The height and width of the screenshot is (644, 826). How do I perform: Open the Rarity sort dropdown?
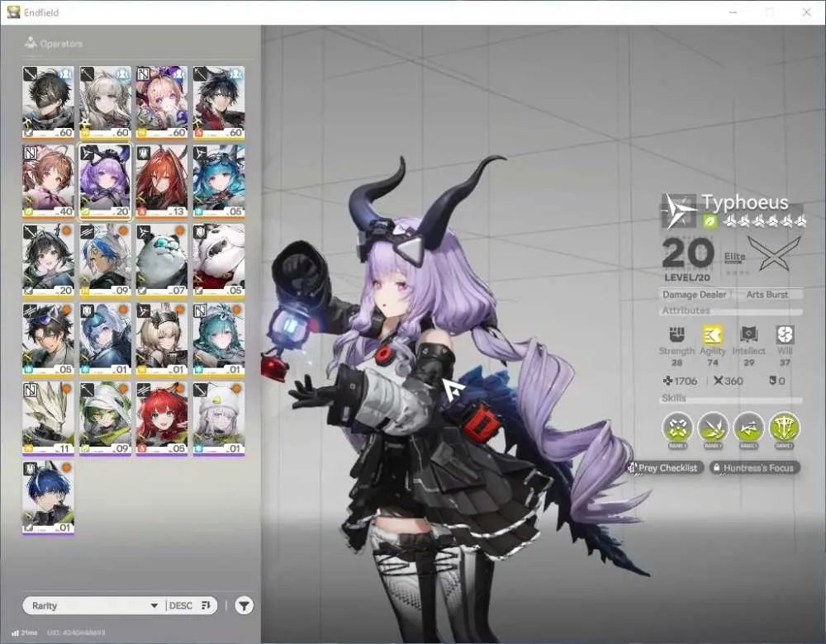95,605
